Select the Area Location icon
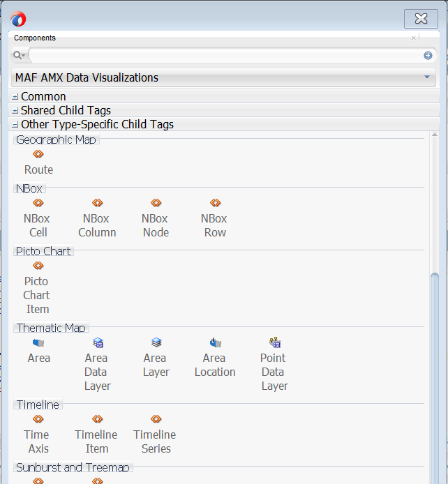Screen dimensions: 448x484 point(215,342)
